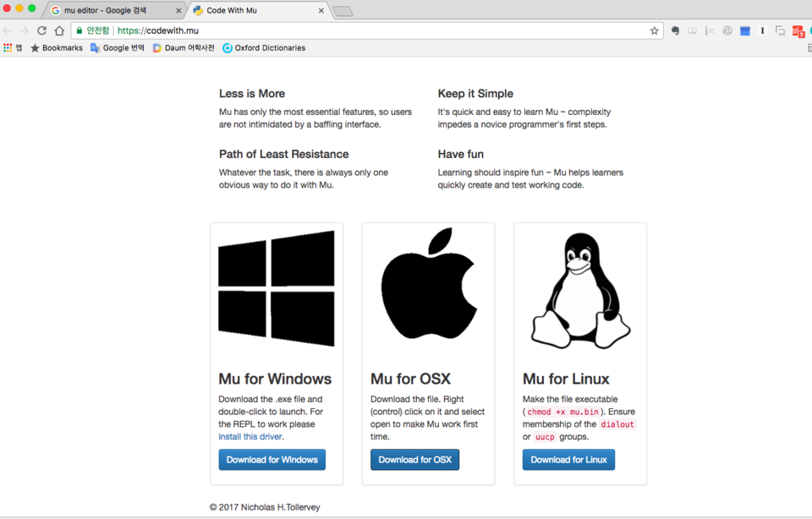Viewport: 812px width, 519px height.
Task: Click the red badge extension icon
Action: click(798, 31)
